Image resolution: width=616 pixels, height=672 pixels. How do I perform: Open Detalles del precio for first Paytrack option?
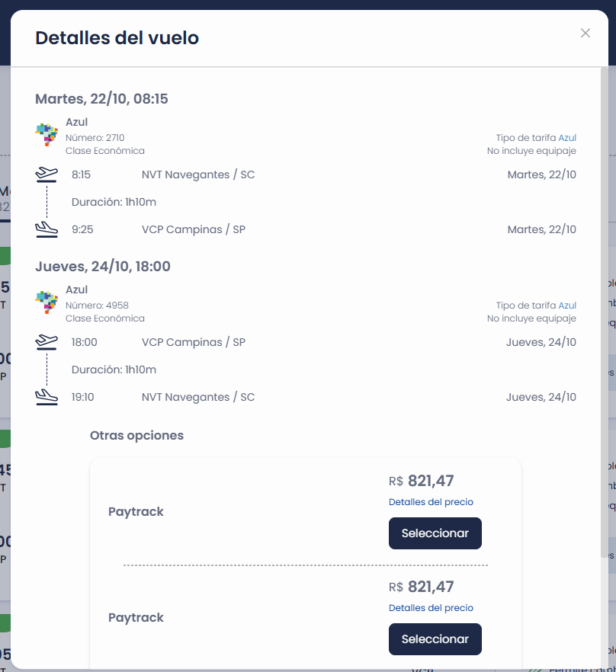click(x=431, y=502)
